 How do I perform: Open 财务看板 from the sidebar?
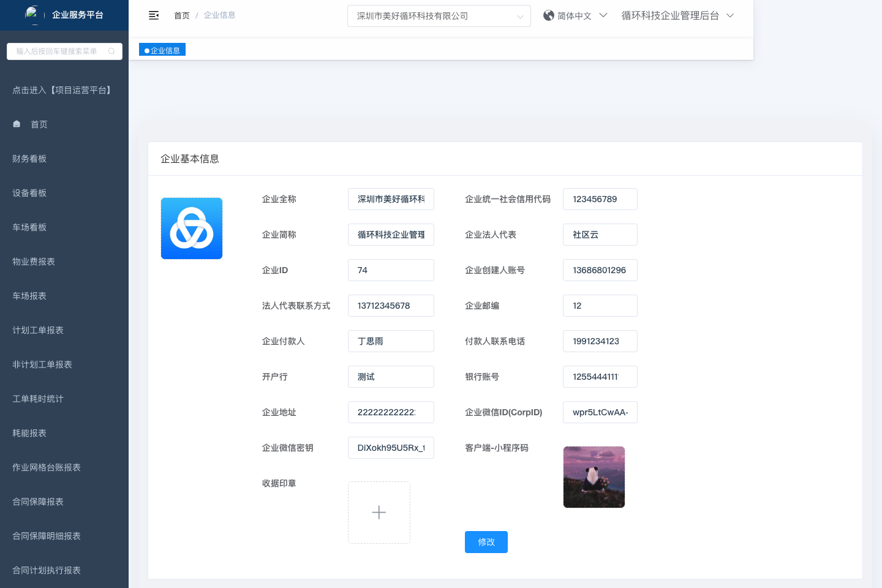[x=29, y=159]
